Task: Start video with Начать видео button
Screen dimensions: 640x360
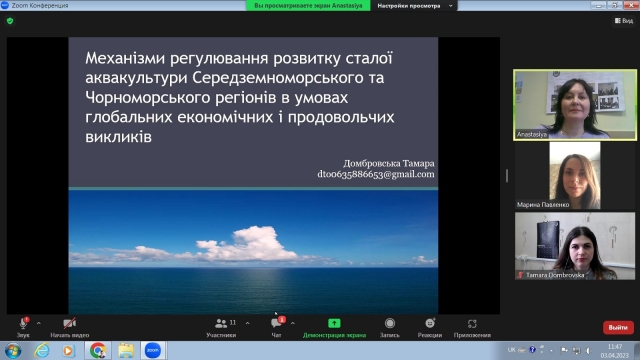Action: pos(69,328)
